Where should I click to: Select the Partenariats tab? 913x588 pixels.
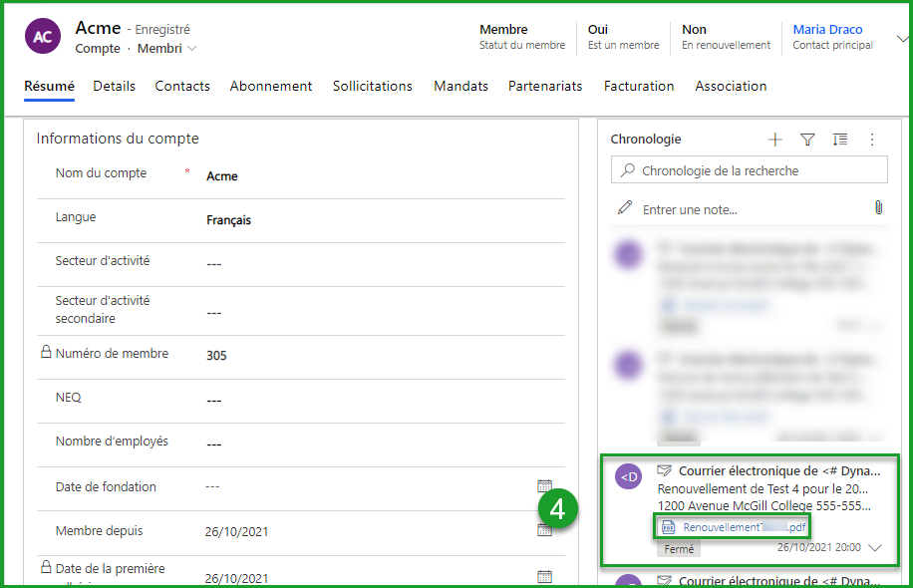(x=545, y=87)
